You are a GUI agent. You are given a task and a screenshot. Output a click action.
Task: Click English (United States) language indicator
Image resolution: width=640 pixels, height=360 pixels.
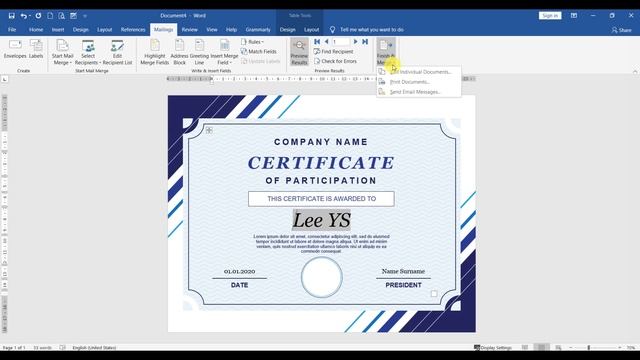(94, 348)
